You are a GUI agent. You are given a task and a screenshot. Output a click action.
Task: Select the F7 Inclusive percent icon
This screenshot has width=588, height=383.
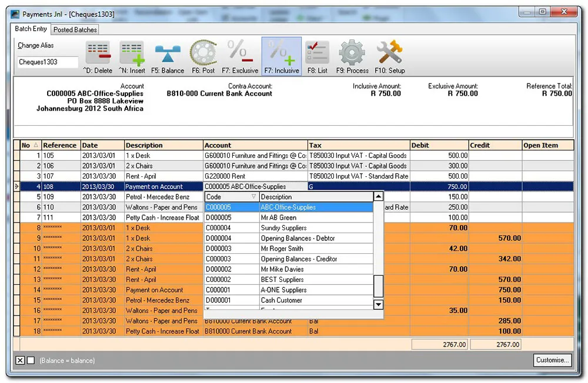pos(282,53)
